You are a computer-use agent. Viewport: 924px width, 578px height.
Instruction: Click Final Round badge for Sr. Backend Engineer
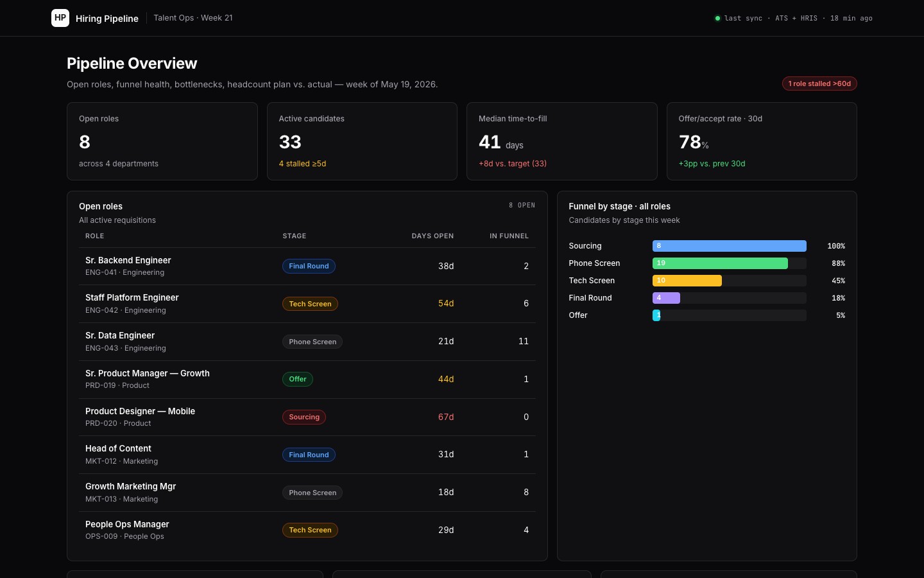pyautogui.click(x=309, y=266)
